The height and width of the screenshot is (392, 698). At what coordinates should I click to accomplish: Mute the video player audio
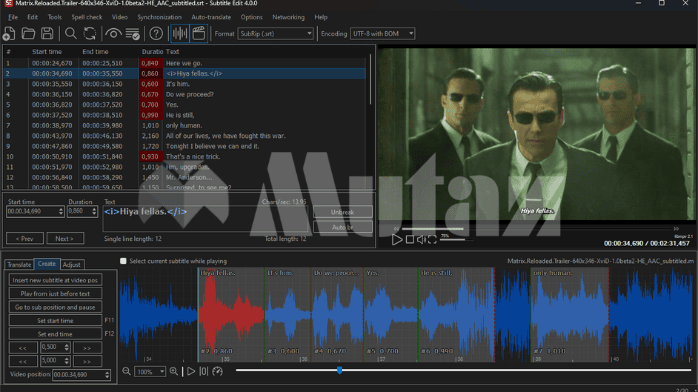[421, 240]
